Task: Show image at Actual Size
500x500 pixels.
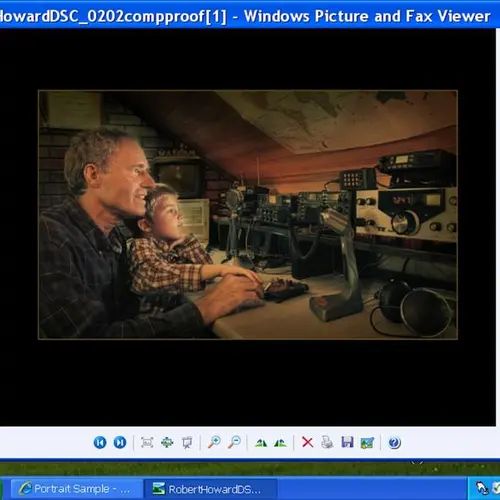Action: coord(167,443)
